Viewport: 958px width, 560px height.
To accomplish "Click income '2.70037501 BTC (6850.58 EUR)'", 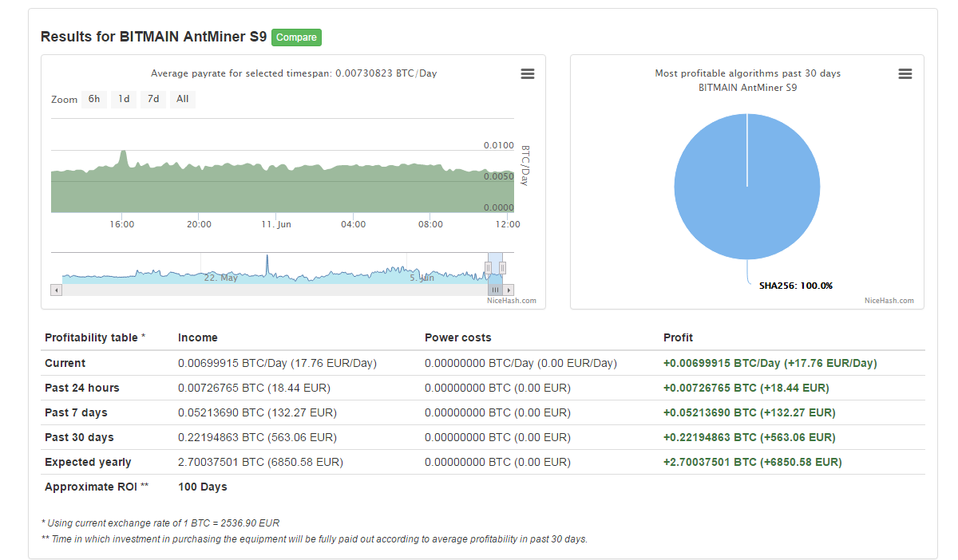I will [x=260, y=462].
